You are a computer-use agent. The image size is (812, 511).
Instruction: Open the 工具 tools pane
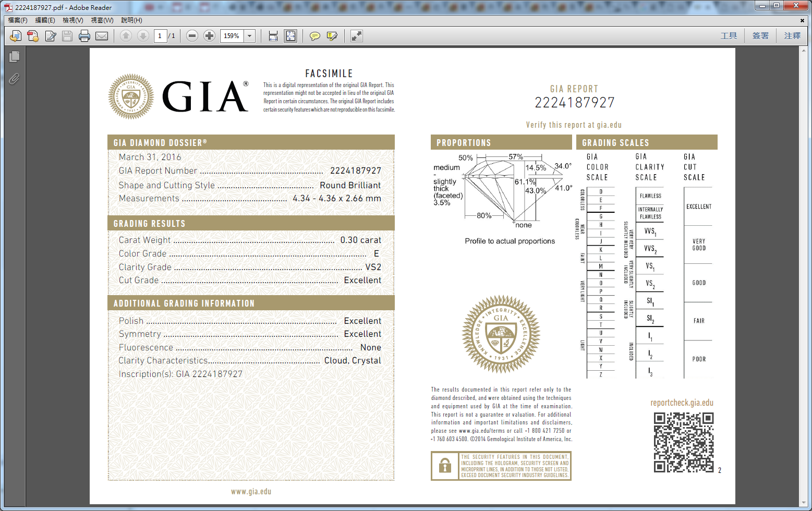pyautogui.click(x=729, y=36)
